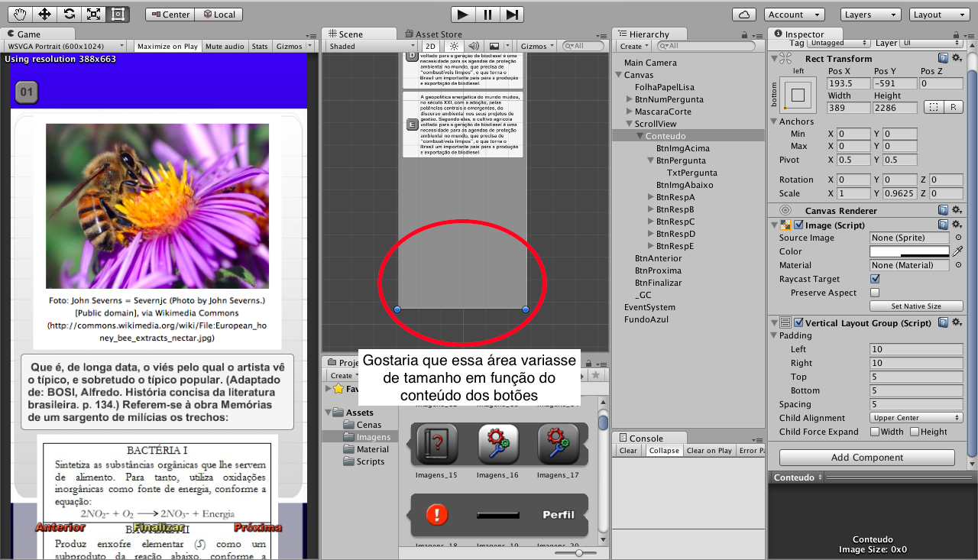Adjust the Project thumbnail size slider
The width and height of the screenshot is (978, 560).
[x=580, y=552]
